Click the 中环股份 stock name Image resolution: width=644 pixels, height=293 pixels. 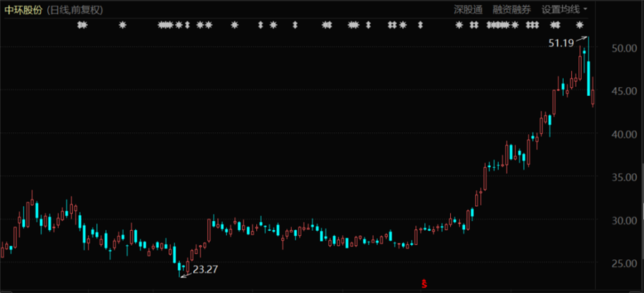coord(23,10)
